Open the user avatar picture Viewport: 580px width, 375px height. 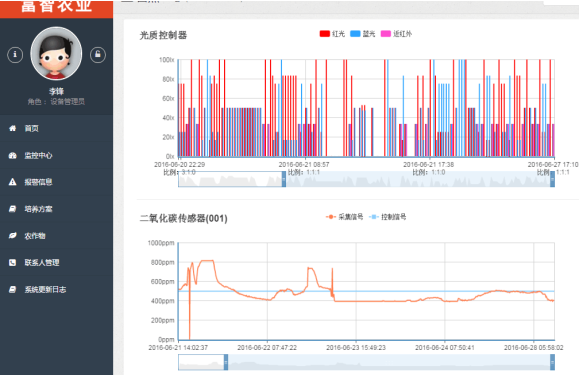click(x=56, y=54)
